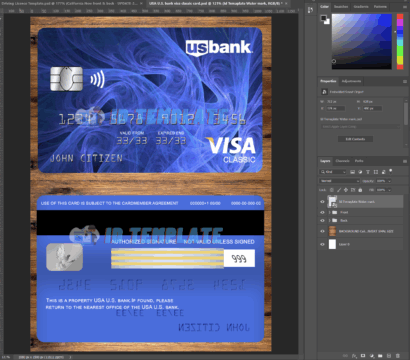Image resolution: width=410 pixels, height=360 pixels.
Task: Open the layer comp dropdown in Properties
Action: coord(360,127)
